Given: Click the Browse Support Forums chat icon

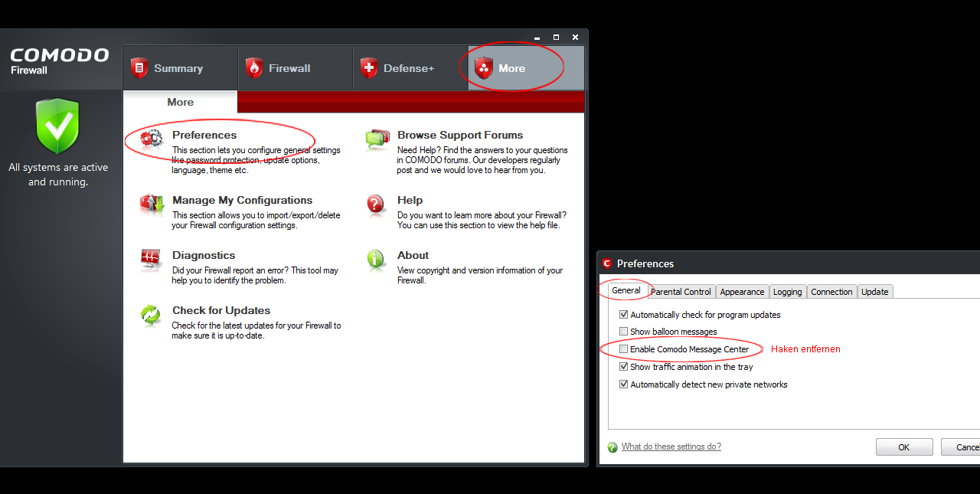Looking at the screenshot, I should click(x=377, y=139).
